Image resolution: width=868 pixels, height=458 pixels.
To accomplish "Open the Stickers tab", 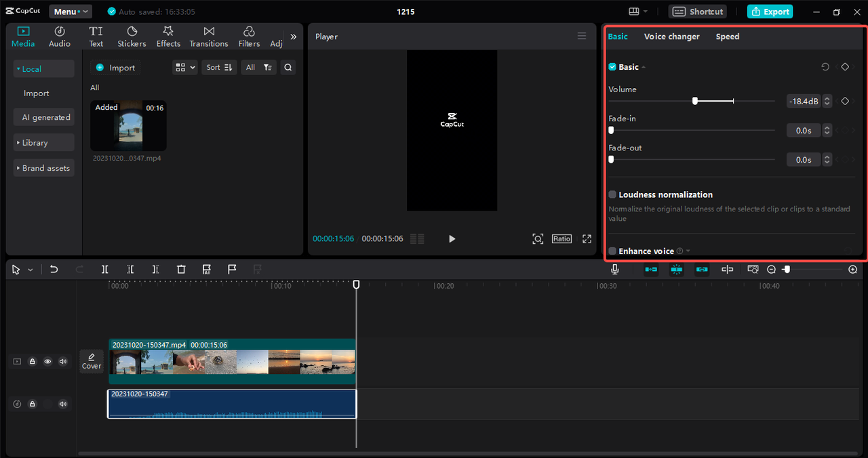I will (x=132, y=37).
